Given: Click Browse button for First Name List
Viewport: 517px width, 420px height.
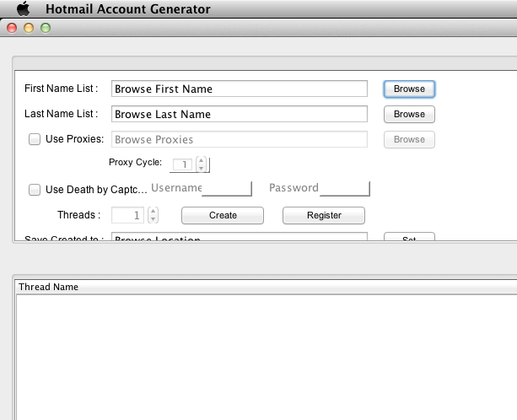Looking at the screenshot, I should point(409,89).
